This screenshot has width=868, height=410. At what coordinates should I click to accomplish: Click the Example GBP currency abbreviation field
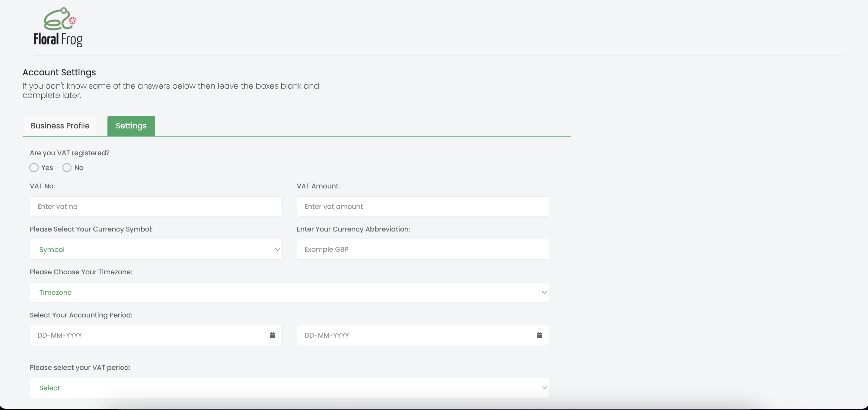[x=423, y=249]
